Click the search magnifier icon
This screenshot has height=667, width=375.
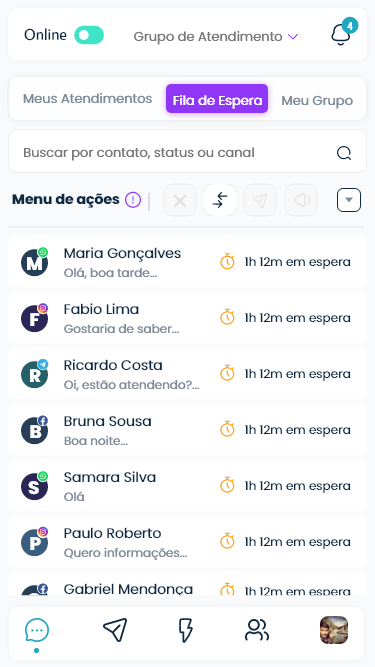pyautogui.click(x=344, y=153)
